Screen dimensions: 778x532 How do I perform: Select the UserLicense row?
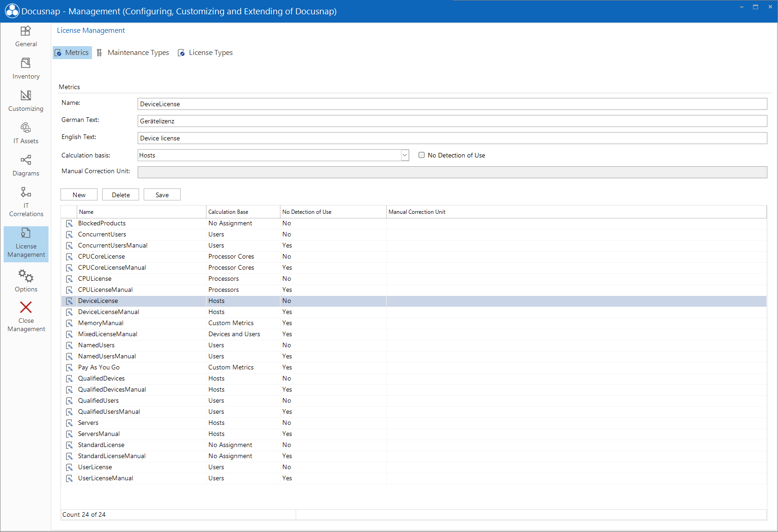point(414,467)
